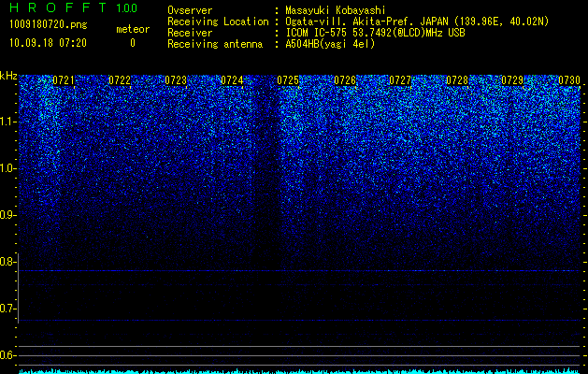The image size is (588, 374).
Task: Click the meteor count value 0
Action: pos(133,43)
